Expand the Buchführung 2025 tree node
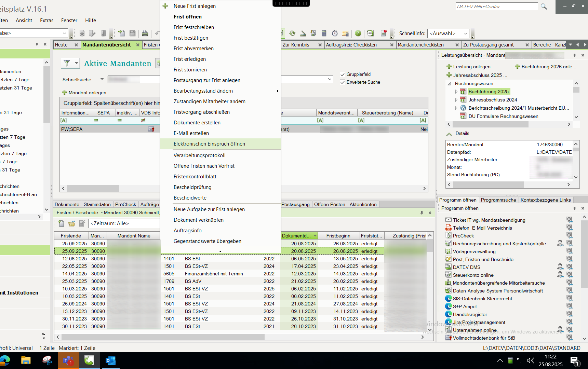 point(456,92)
